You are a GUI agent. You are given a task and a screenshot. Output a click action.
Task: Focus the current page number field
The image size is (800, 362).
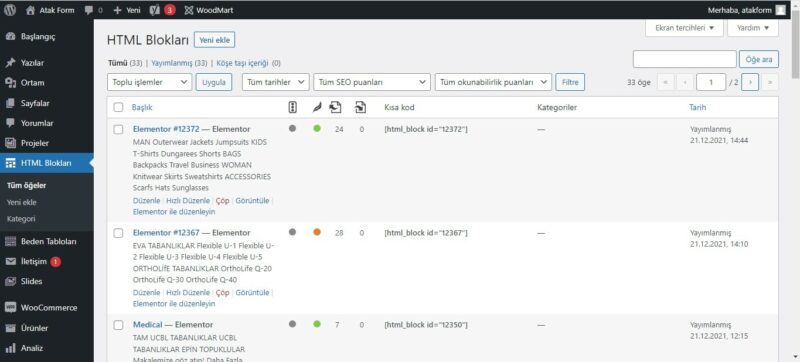pos(711,82)
